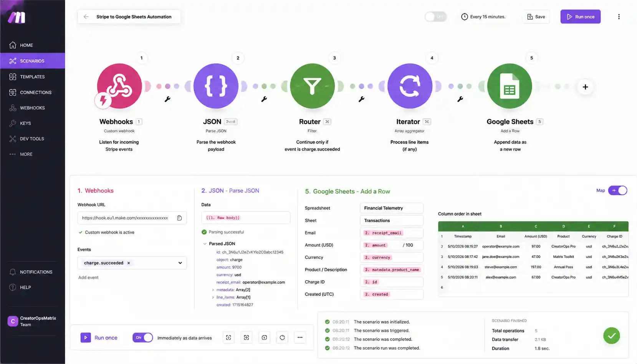Click Run once in bottom toolbar
Screen dimensions: 637x364
[99, 338]
